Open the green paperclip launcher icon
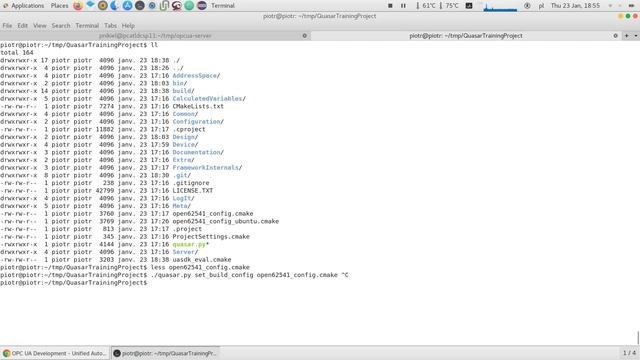The image size is (640, 360). 164,6
